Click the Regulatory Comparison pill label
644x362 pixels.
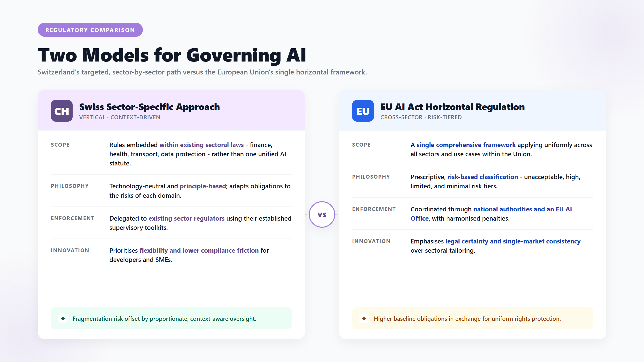[90, 30]
